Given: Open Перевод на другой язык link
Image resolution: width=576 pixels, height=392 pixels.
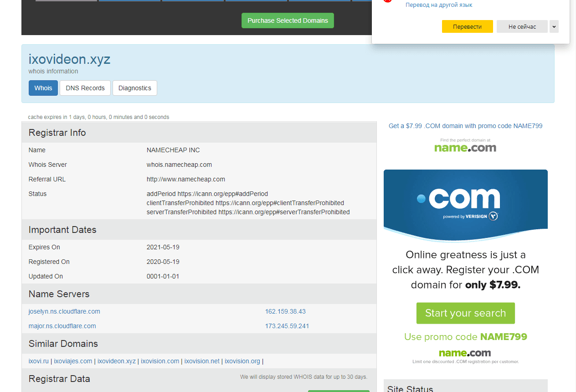Looking at the screenshot, I should 439,5.
